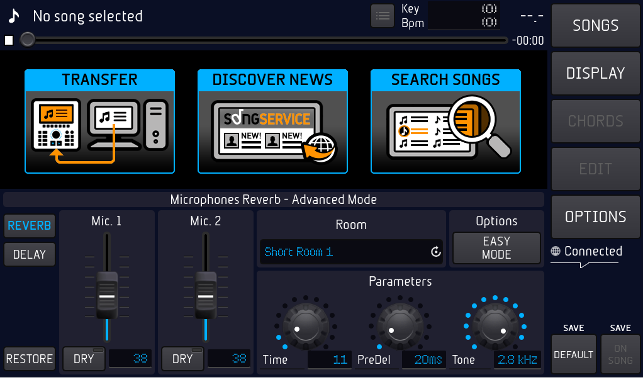Viewport: 644px width, 378px height.
Task: Switch to EASY MODE
Action: pyautogui.click(x=497, y=248)
